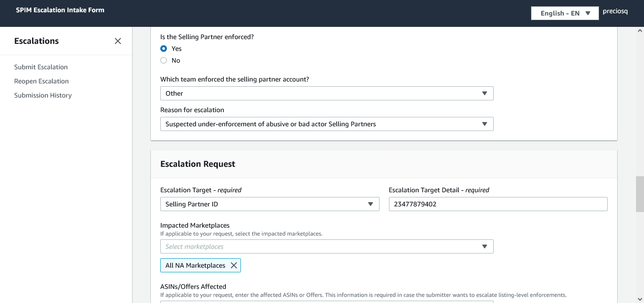Change language via English - EN selector
The width and height of the screenshot is (644, 303).
(564, 13)
